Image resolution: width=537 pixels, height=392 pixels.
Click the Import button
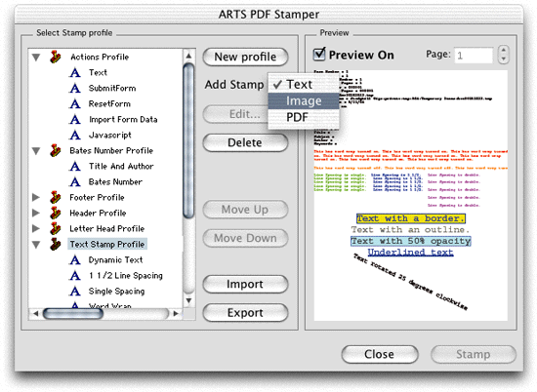tap(245, 284)
